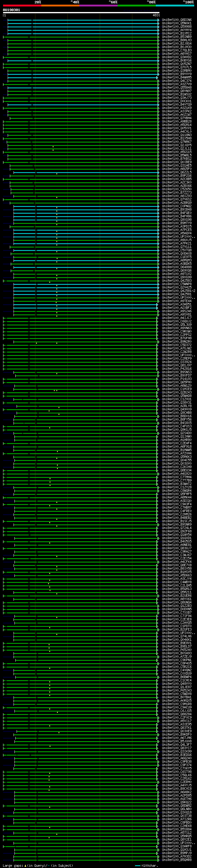Select the white query sequence bar
This screenshot has width=197, height=868.
[x=81, y=13]
